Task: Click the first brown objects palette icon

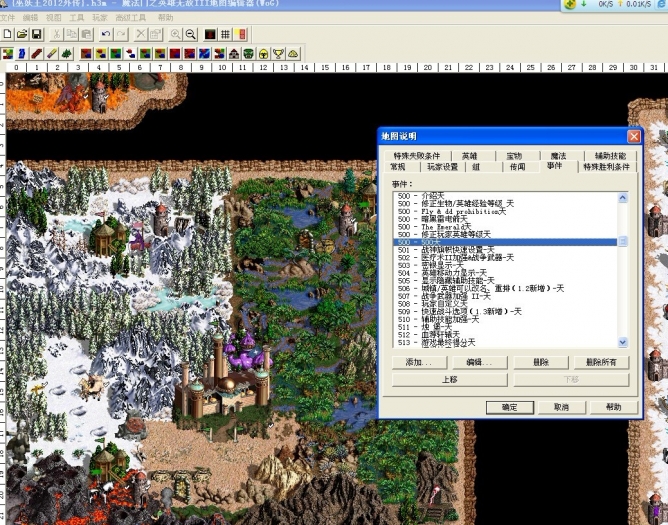Action: click(86, 54)
